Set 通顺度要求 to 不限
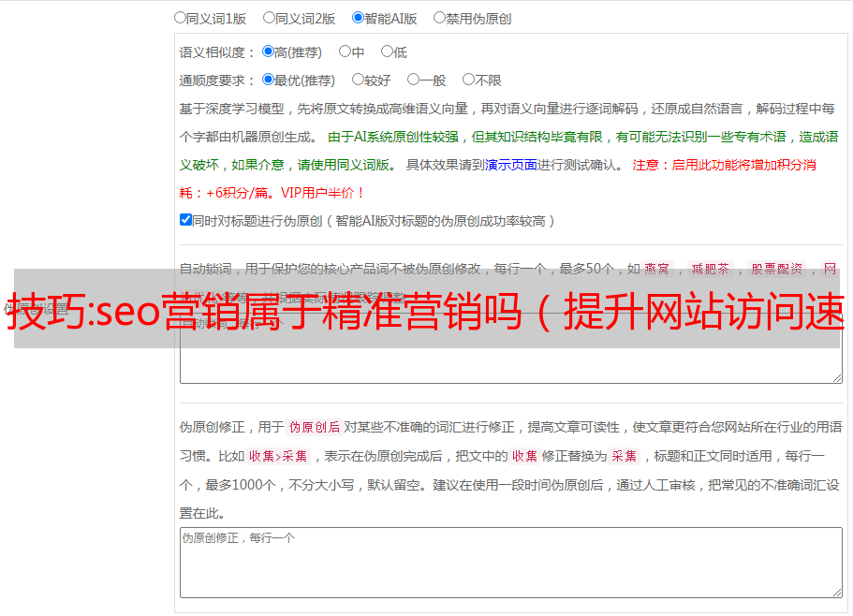 (468, 80)
